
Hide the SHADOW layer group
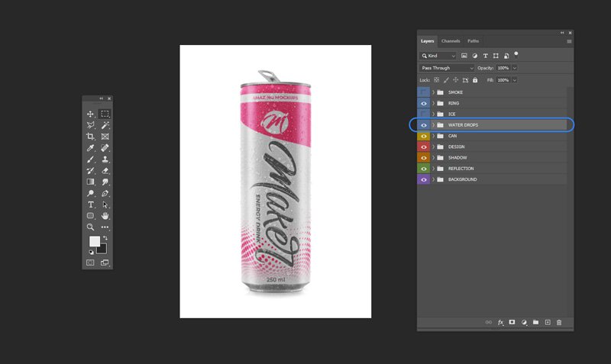point(424,158)
